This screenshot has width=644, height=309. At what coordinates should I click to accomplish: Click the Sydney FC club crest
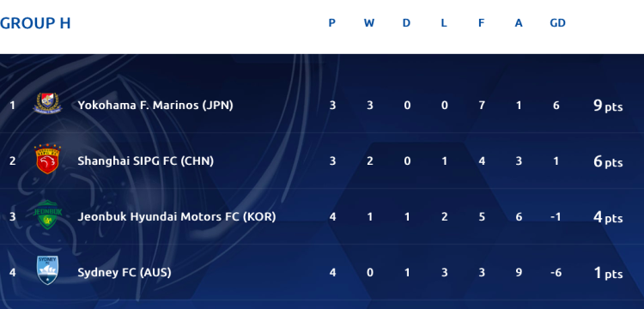point(47,270)
